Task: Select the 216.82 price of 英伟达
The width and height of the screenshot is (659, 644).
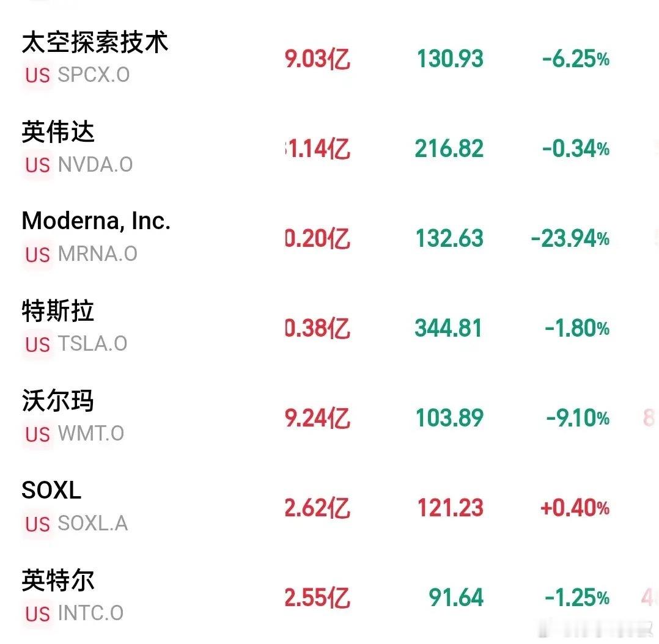Action: tap(449, 148)
